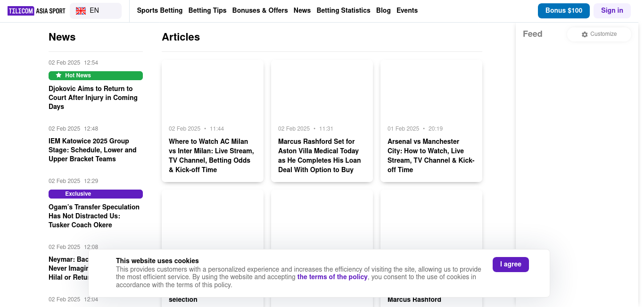The width and height of the screenshot is (644, 307).
Task: Click the News section heading
Action: (x=62, y=37)
